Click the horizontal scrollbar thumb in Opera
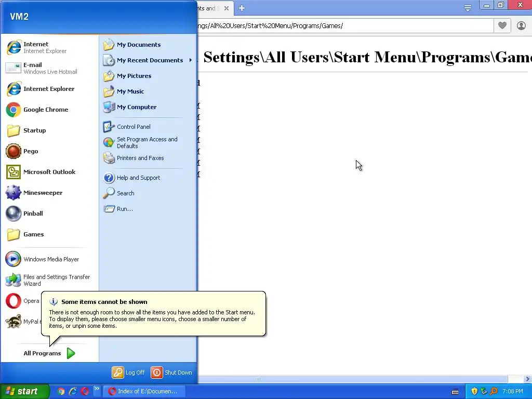The image size is (532, 399). click(352, 379)
